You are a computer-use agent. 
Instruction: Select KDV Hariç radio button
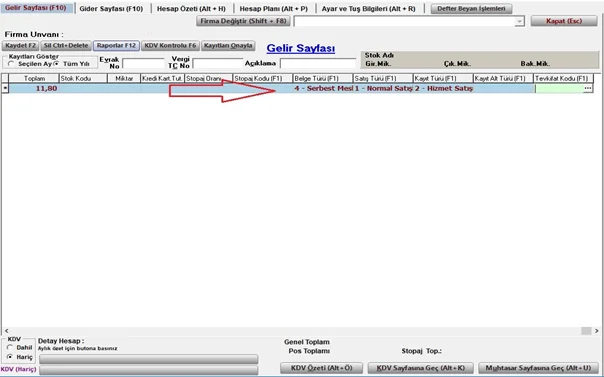[x=10, y=357]
